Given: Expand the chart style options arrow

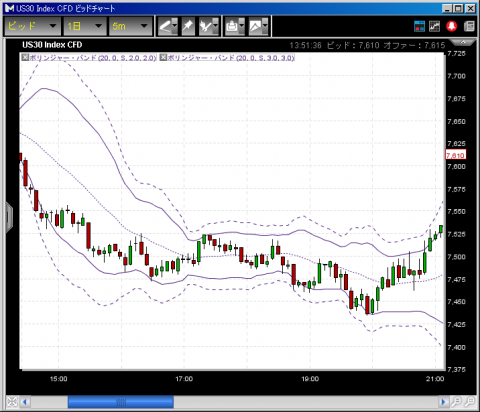Looking at the screenshot, I should click(265, 26).
